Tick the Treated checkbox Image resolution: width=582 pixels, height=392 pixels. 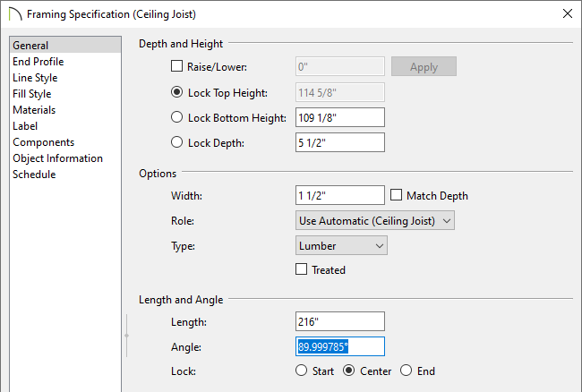click(x=302, y=269)
